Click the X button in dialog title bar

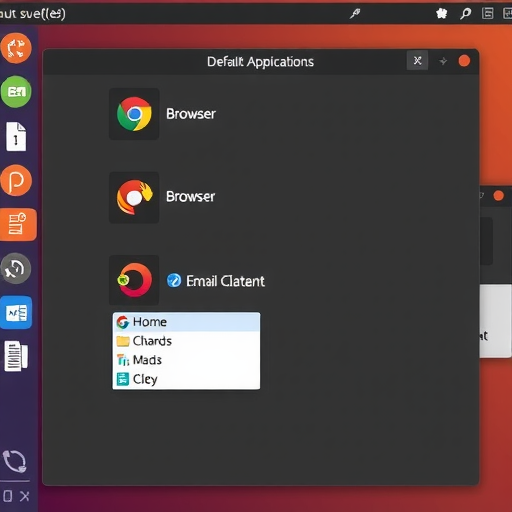tap(417, 60)
